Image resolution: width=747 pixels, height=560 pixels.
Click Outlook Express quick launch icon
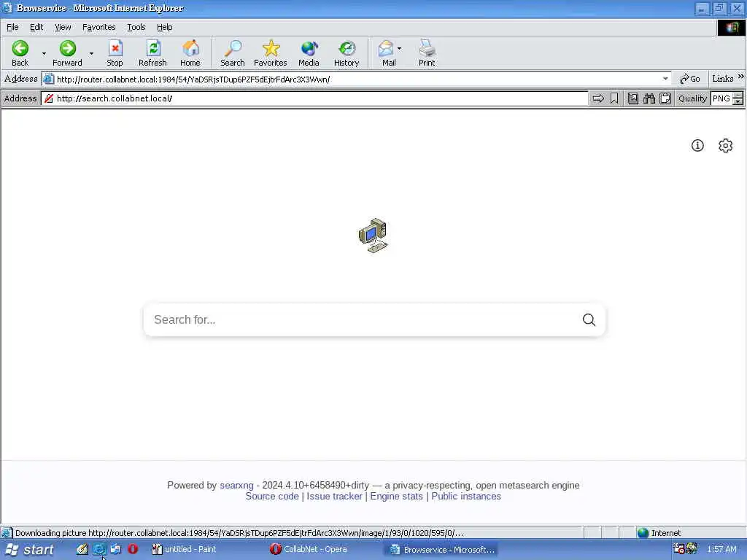(116, 549)
